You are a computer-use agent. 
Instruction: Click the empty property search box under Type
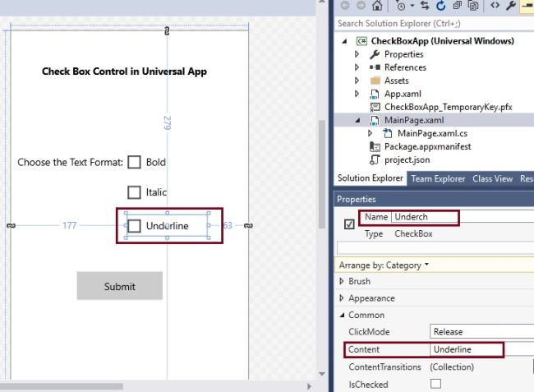(x=435, y=247)
